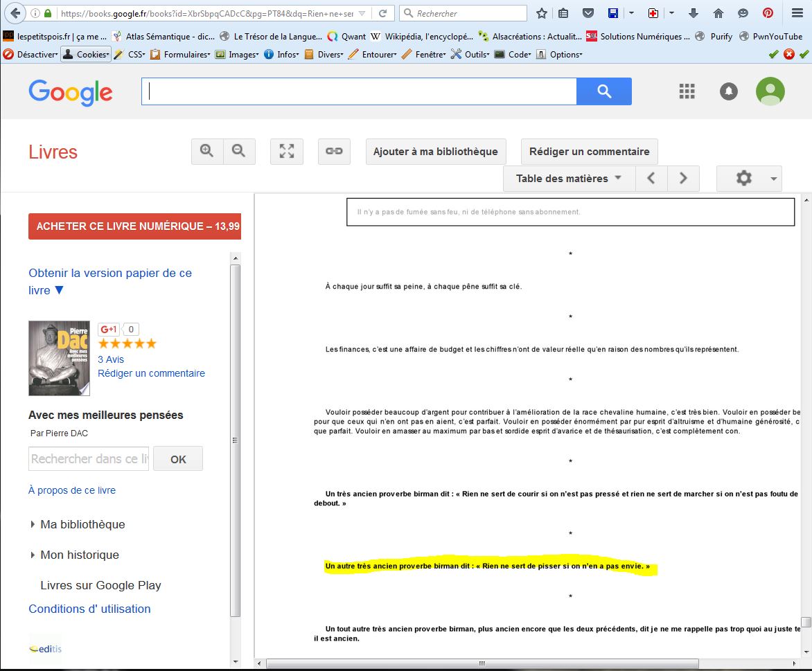Open the Table des matières dropdown
Image resolution: width=812 pixels, height=671 pixels.
(568, 179)
